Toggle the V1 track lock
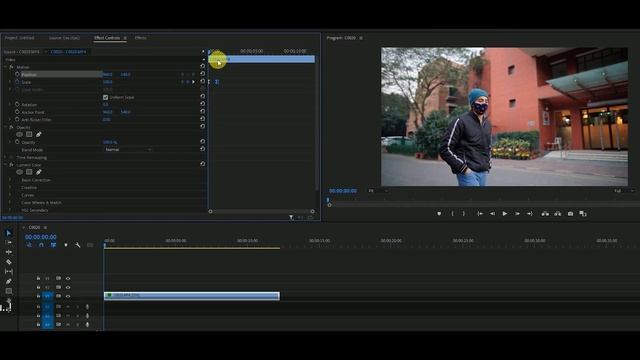Image resolution: width=640 pixels, height=360 pixels. pos(38,296)
